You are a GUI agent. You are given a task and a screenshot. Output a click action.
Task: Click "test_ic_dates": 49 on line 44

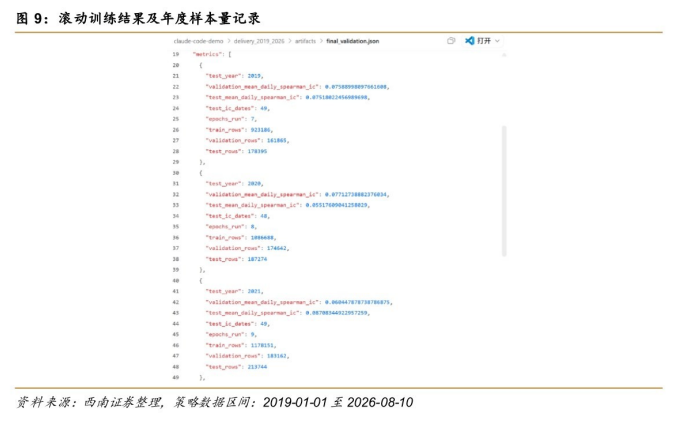click(x=238, y=324)
